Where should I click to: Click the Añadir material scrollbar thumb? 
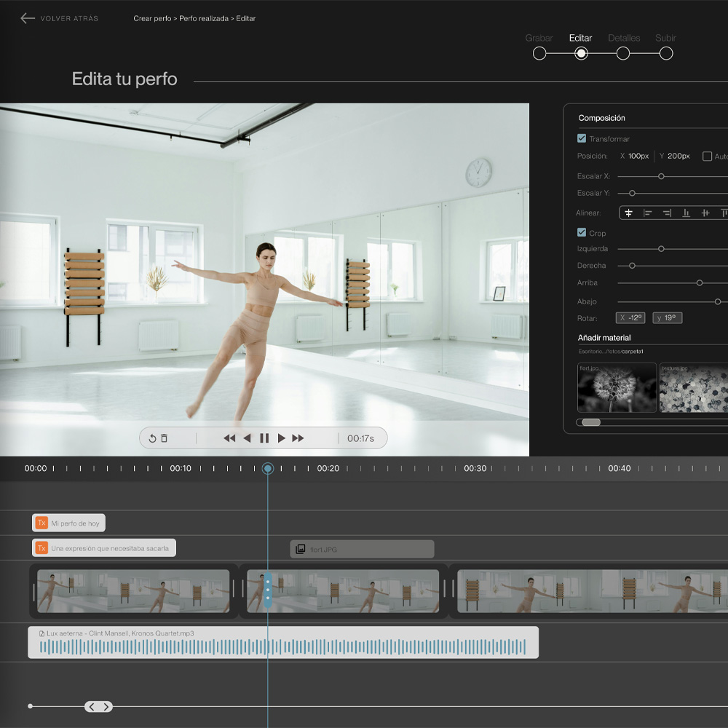591,422
